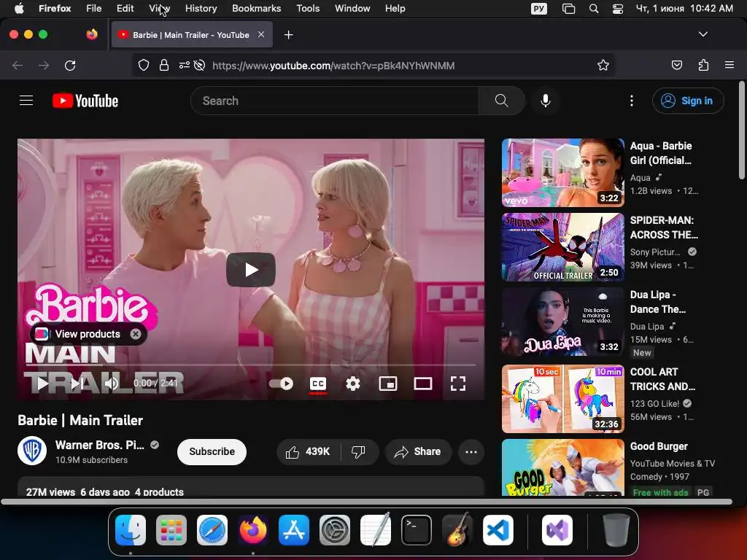The image size is (747, 560).
Task: Open Aqua - Barbie Girl thumbnail
Action: click(x=562, y=172)
